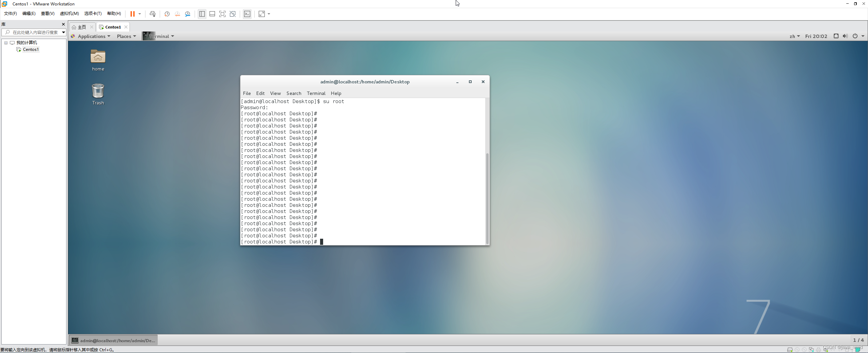Viewport: 868px width, 353px height.
Task: Open the stretch display dropdown arrow
Action: (x=269, y=14)
